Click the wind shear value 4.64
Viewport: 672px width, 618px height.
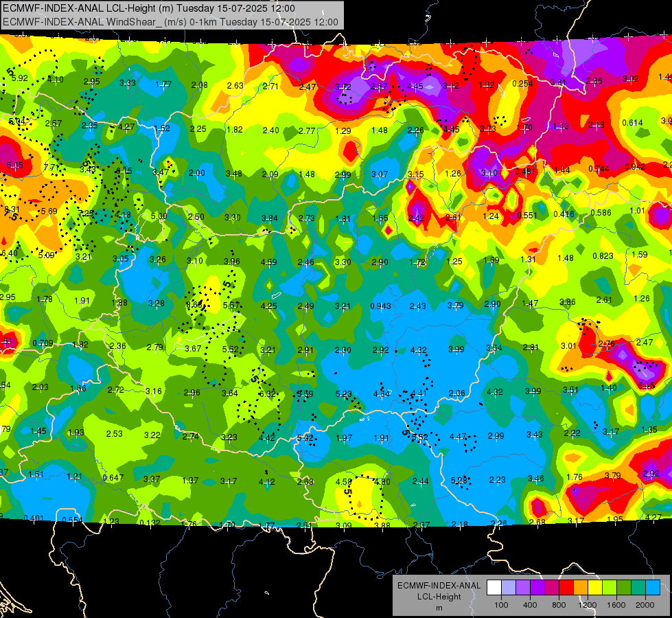382,393
